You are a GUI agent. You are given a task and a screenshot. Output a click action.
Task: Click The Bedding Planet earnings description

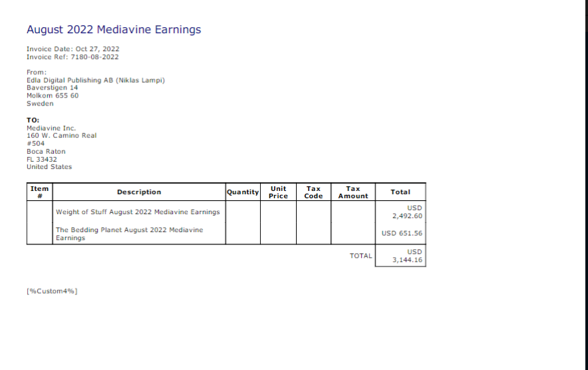(x=129, y=233)
